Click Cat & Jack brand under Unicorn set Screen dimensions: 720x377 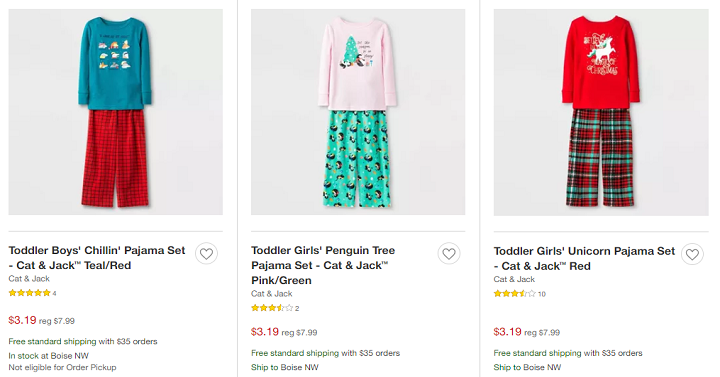coord(514,279)
